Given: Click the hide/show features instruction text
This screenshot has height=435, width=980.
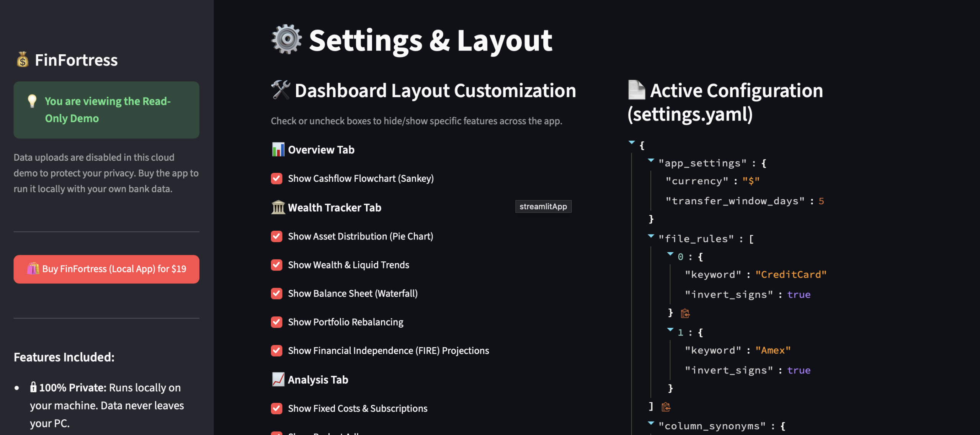Looking at the screenshot, I should (x=416, y=121).
